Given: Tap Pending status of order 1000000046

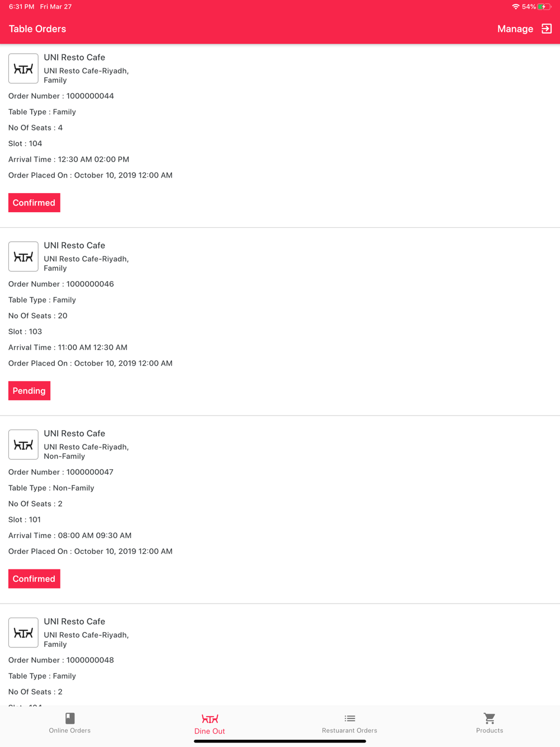Looking at the screenshot, I should [29, 391].
